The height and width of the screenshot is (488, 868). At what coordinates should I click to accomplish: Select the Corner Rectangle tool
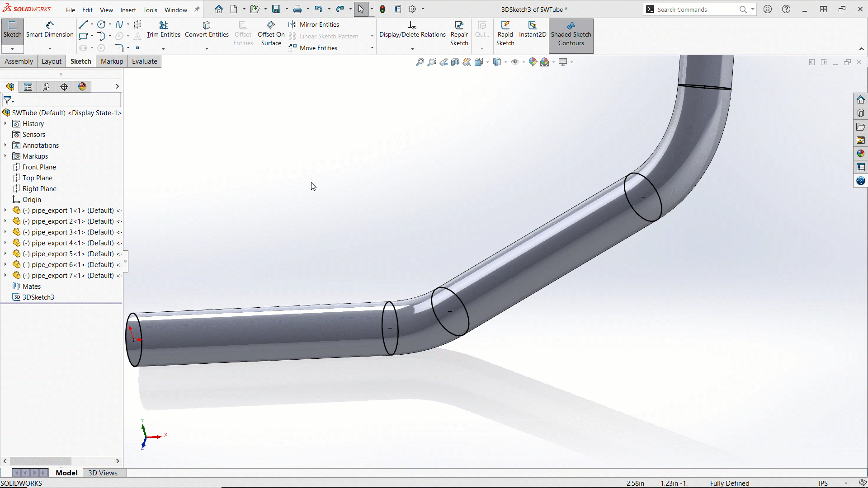(83, 36)
